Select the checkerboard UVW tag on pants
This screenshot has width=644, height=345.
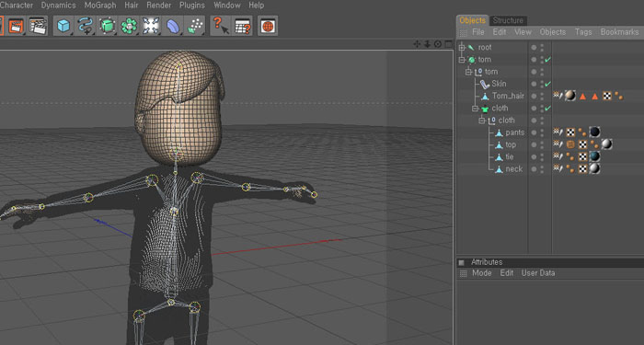570,132
